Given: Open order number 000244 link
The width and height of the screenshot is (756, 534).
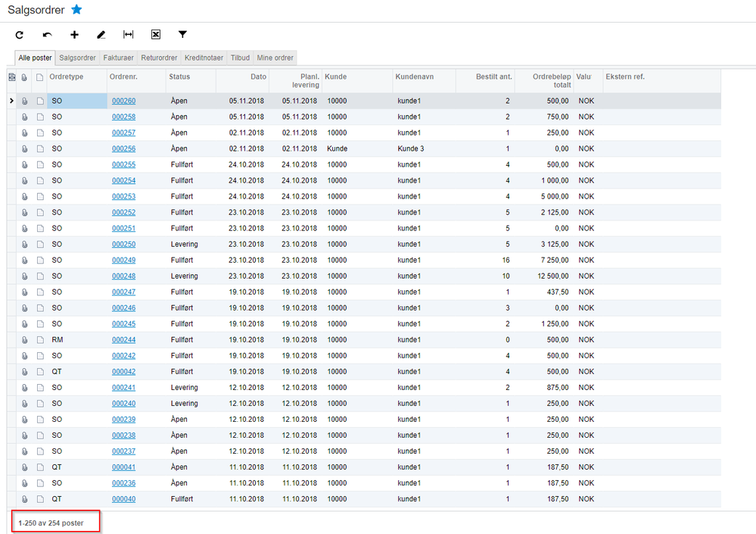Looking at the screenshot, I should click(123, 340).
